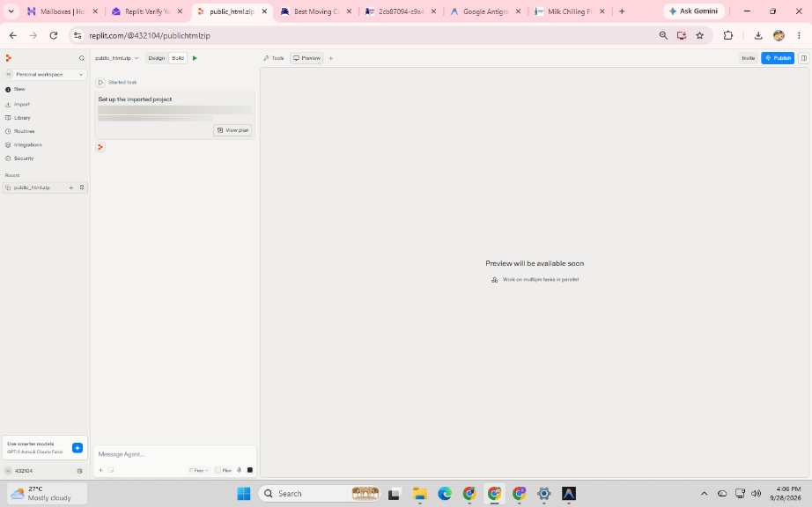
Task: Click the attach plus icon below Message Agent
Action: 100,470
